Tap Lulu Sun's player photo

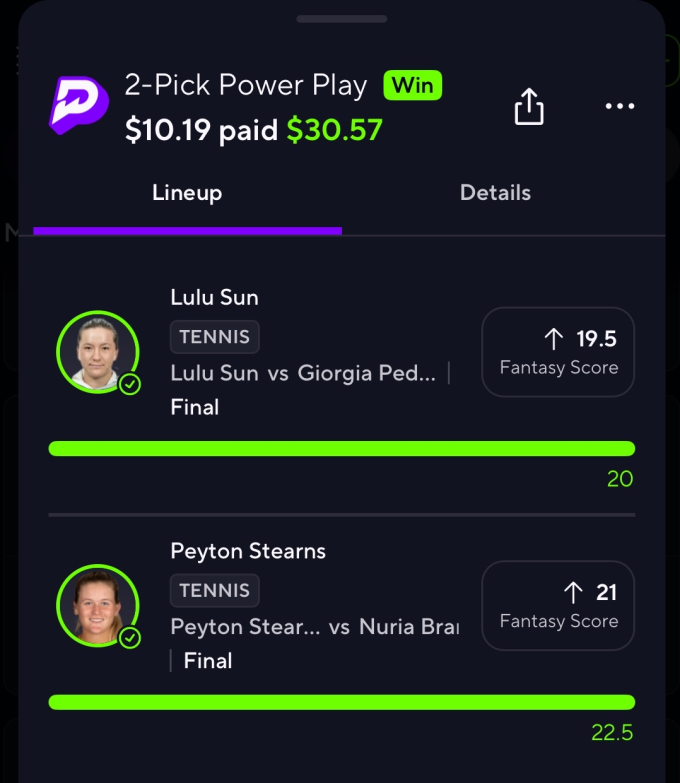pyautogui.click(x=96, y=351)
